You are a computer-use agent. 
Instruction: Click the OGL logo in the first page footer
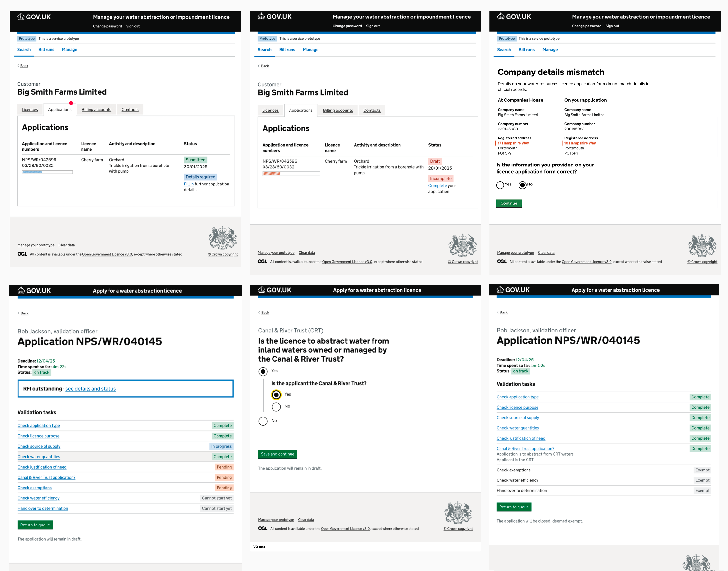(x=22, y=254)
